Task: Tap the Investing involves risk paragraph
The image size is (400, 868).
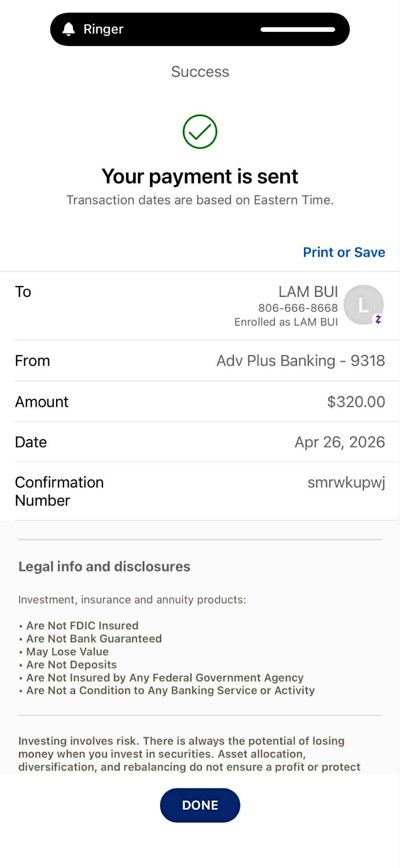Action: (x=189, y=754)
